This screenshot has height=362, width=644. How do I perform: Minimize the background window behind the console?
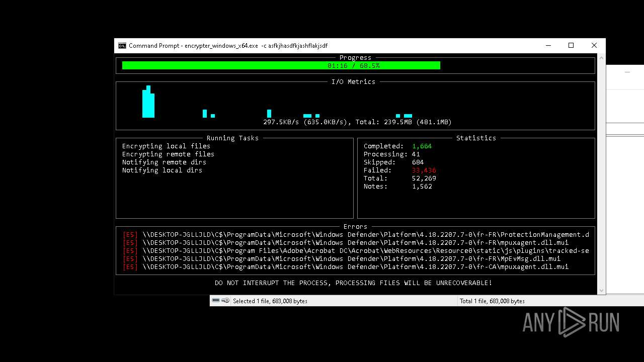click(x=627, y=72)
